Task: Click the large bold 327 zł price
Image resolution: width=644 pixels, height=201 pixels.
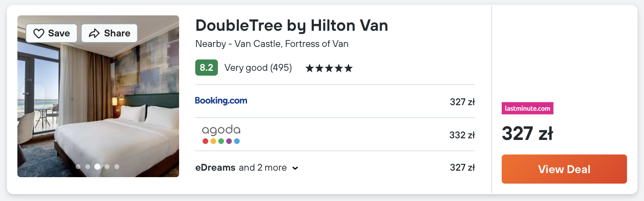Action: 527,133
